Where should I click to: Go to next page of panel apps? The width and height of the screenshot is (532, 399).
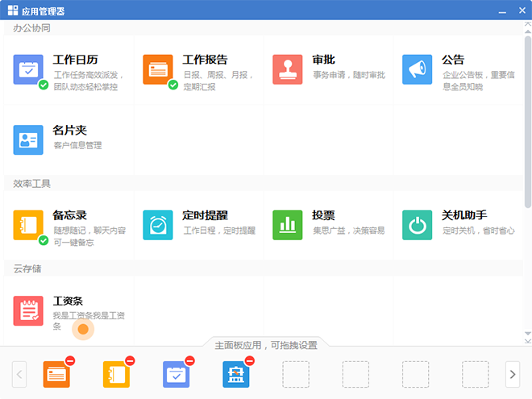(513, 374)
